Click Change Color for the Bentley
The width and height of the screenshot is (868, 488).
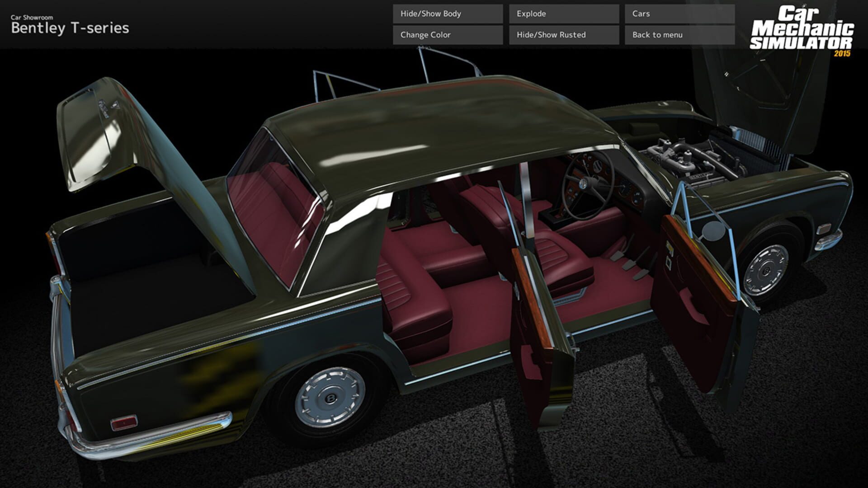click(448, 34)
